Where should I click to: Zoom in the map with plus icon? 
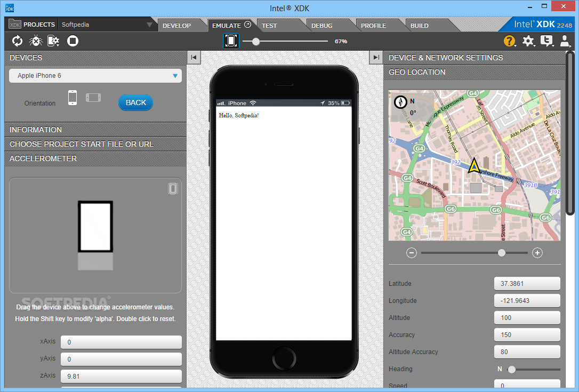point(537,253)
